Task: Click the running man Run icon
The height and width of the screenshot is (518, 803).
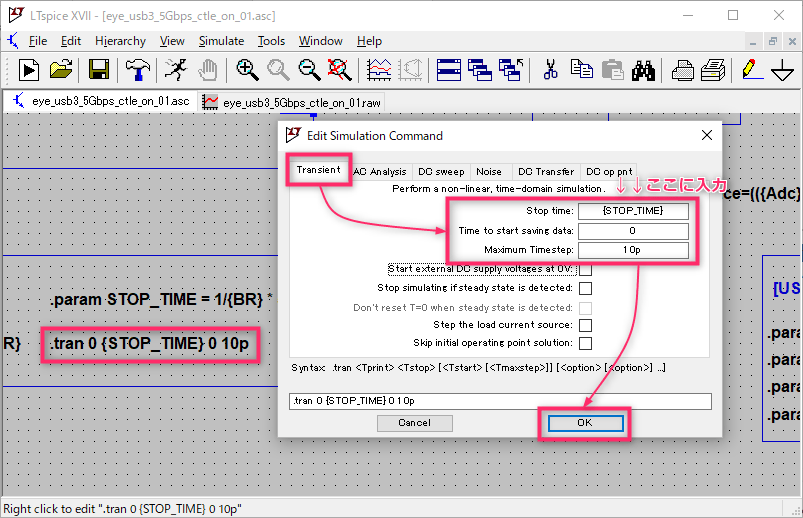Action: [176, 70]
